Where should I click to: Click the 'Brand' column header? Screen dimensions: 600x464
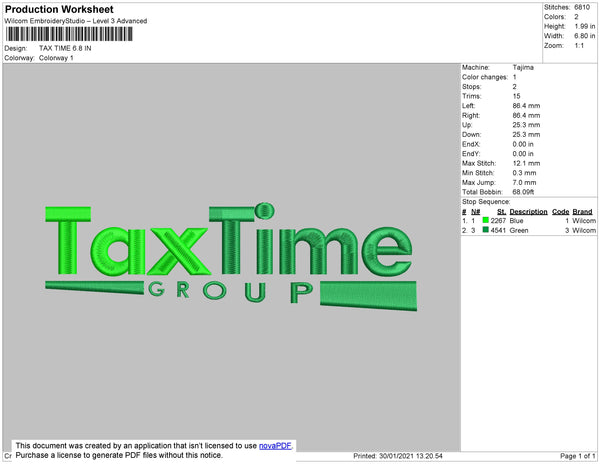click(x=582, y=212)
